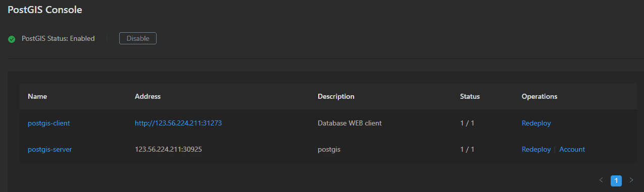Redeploy the postgis-client service

(536, 123)
